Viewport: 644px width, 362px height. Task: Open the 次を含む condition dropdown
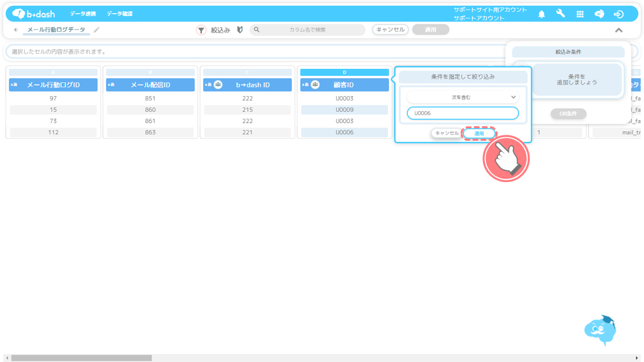462,97
